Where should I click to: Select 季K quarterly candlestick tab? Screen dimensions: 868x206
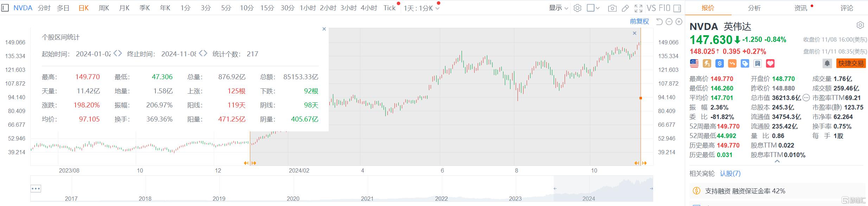click(x=144, y=8)
